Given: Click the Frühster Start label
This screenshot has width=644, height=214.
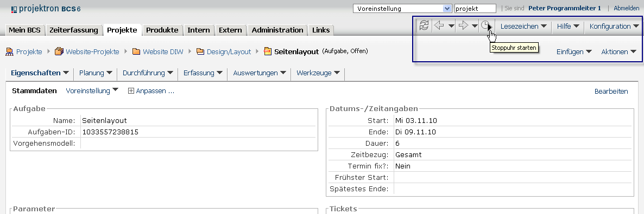Looking at the screenshot, I should 362,178.
